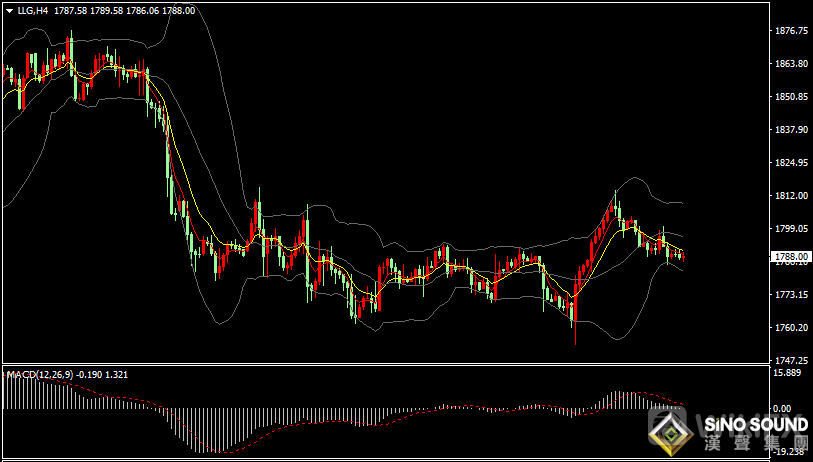Click the Sino Sound diamond logo icon
The image size is (813, 462).
pos(667,433)
